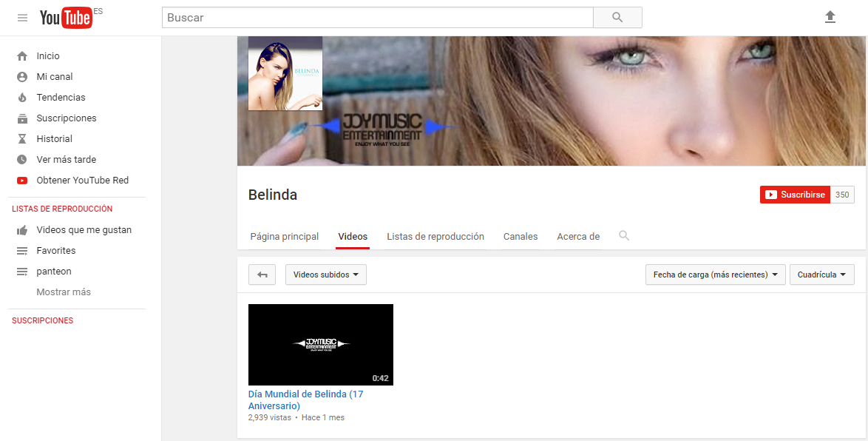Click the YouTube logo
868x441 pixels.
66,18
